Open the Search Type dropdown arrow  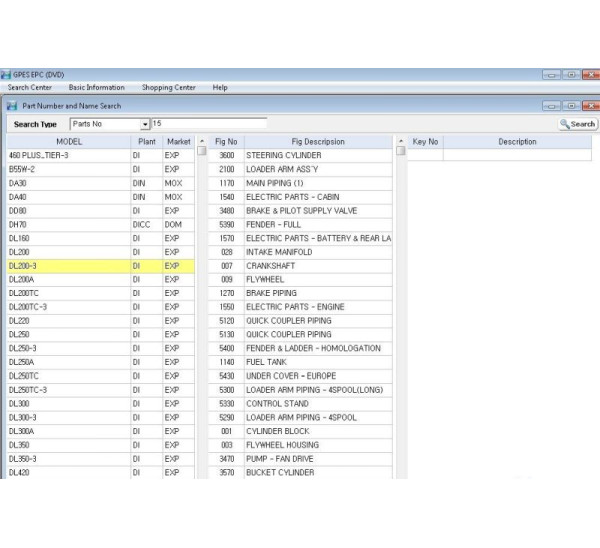click(145, 124)
